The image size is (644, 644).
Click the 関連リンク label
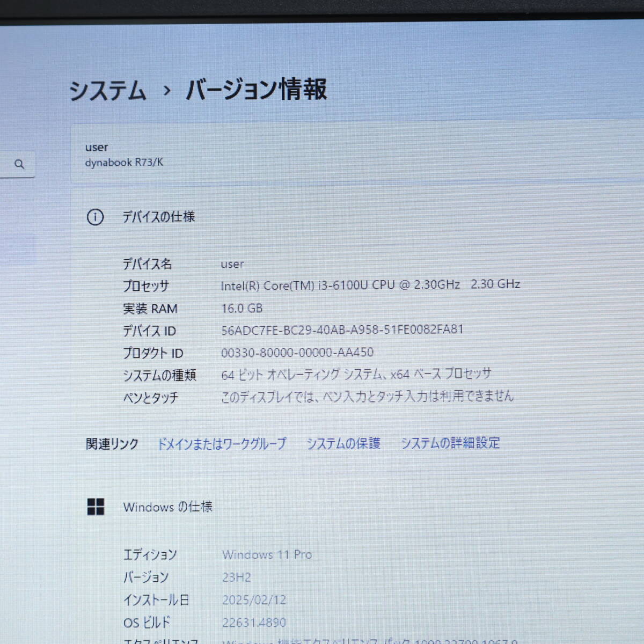(112, 444)
